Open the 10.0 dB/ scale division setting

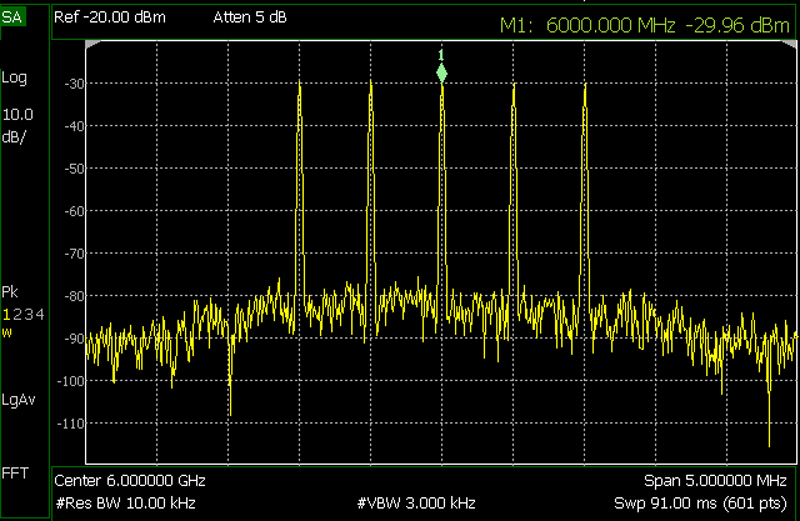coord(17,123)
